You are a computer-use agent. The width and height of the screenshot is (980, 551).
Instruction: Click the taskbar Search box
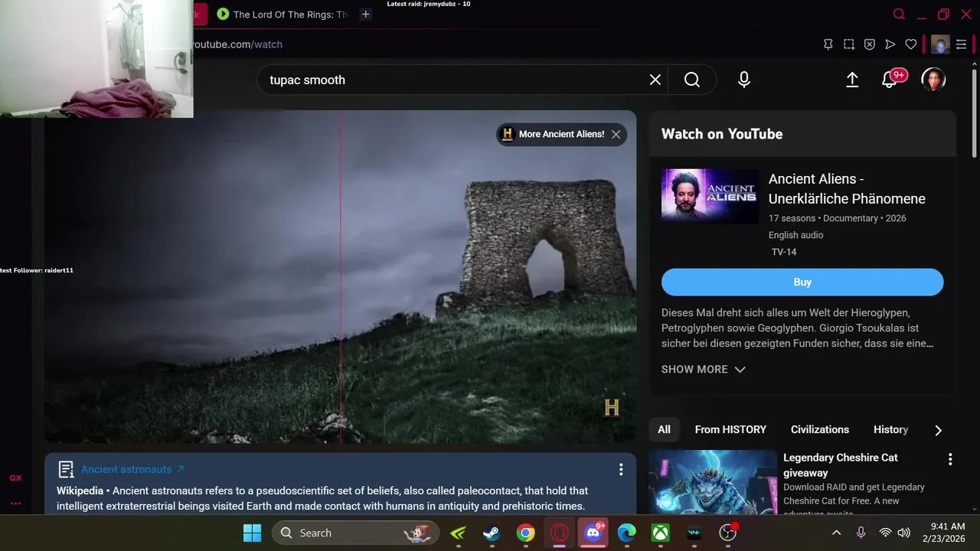[356, 533]
